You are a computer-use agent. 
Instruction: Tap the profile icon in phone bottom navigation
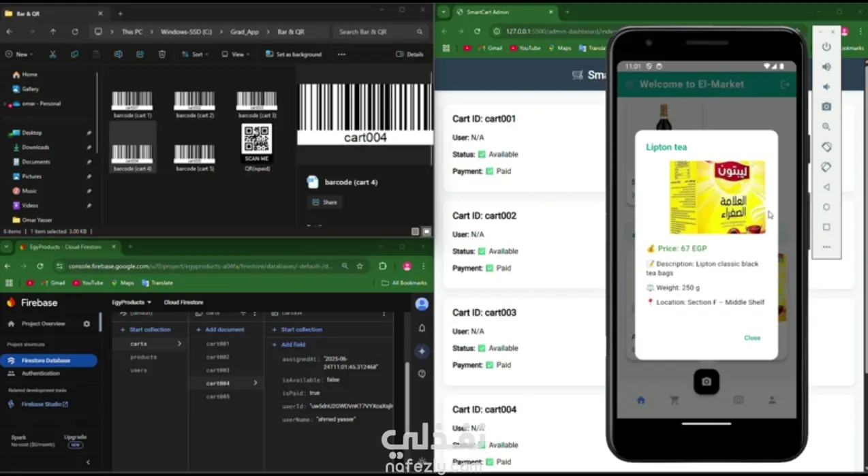coord(772,400)
